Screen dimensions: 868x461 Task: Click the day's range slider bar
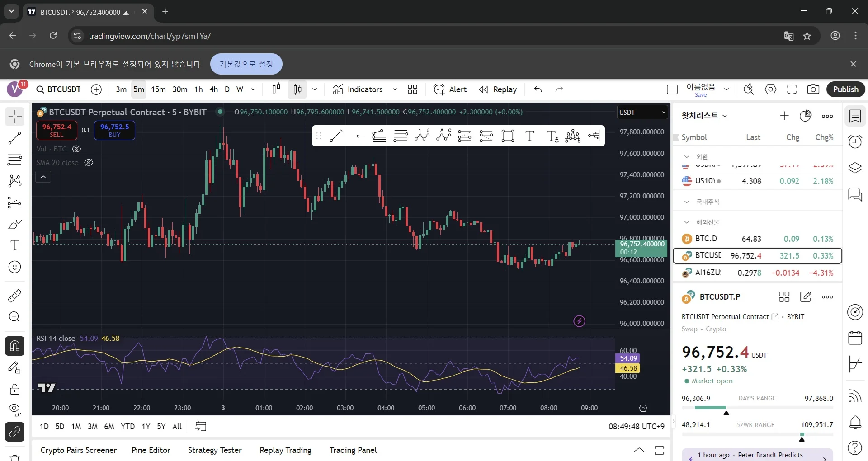coord(757,408)
